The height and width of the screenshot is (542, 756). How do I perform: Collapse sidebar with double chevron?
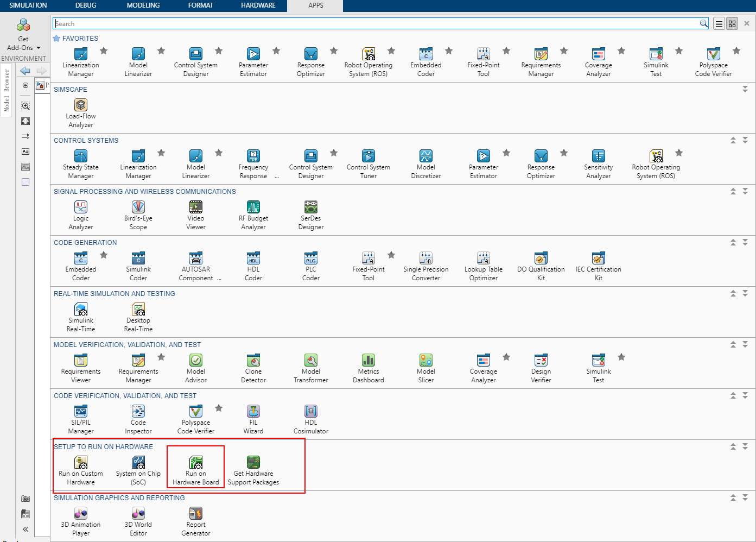pos(26,529)
